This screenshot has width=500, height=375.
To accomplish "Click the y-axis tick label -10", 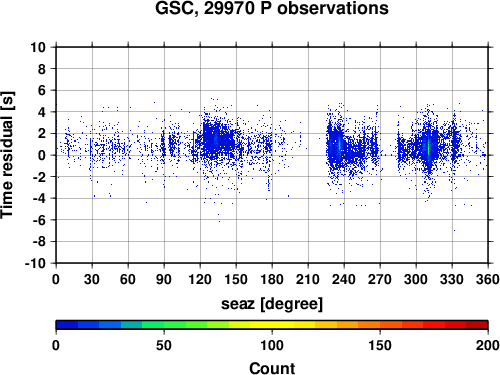I will tap(35, 263).
